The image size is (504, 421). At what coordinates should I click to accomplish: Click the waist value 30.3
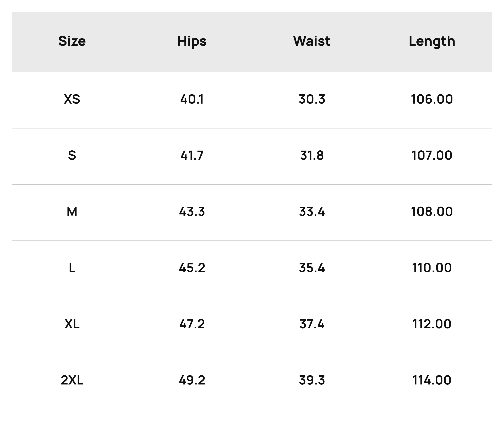coord(312,99)
